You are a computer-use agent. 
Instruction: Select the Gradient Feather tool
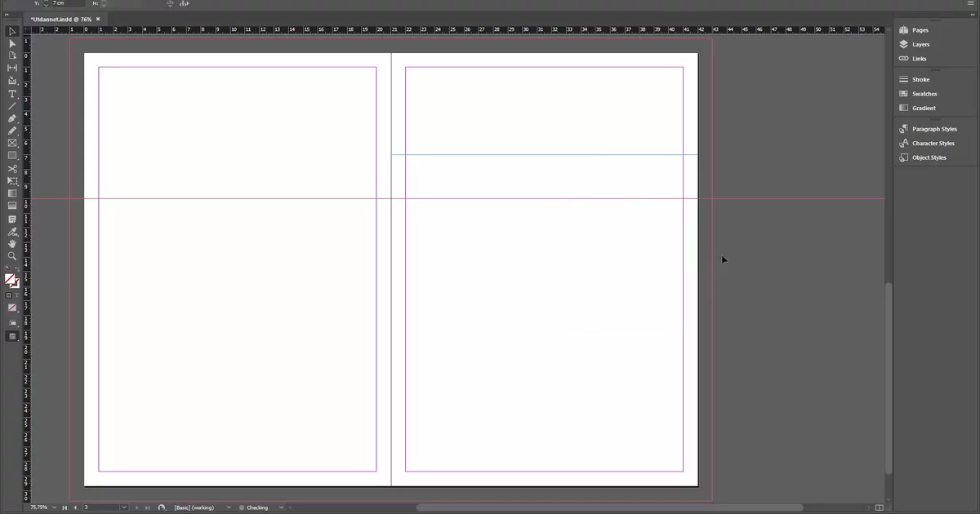[12, 206]
